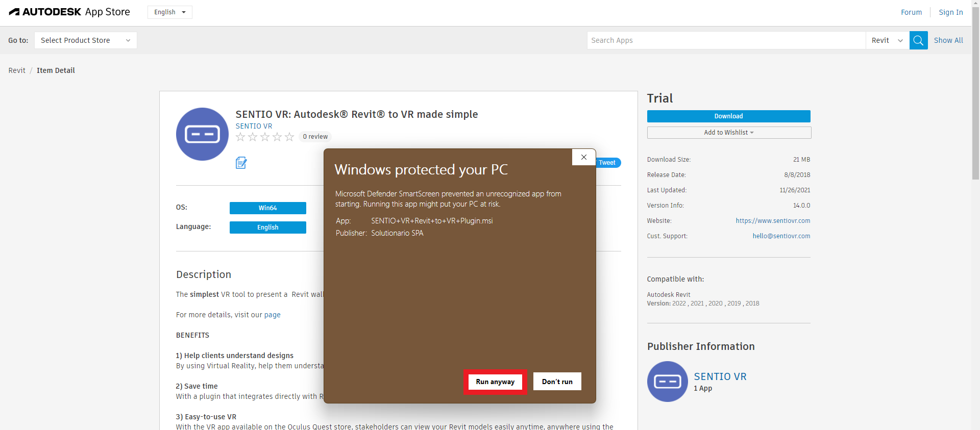Click the publisher SENTIO VR logo thumbnail
The image size is (980, 430).
(x=668, y=382)
